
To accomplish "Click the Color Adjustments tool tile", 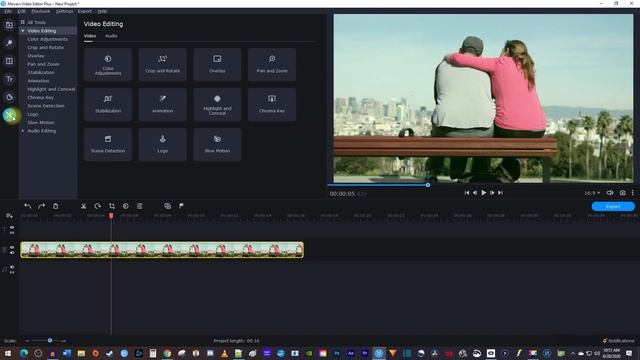I will coord(108,64).
